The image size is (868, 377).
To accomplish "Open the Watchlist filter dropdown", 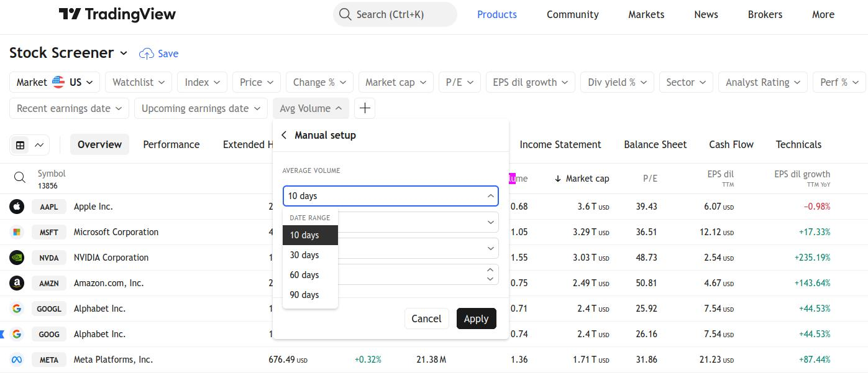I will click(139, 82).
